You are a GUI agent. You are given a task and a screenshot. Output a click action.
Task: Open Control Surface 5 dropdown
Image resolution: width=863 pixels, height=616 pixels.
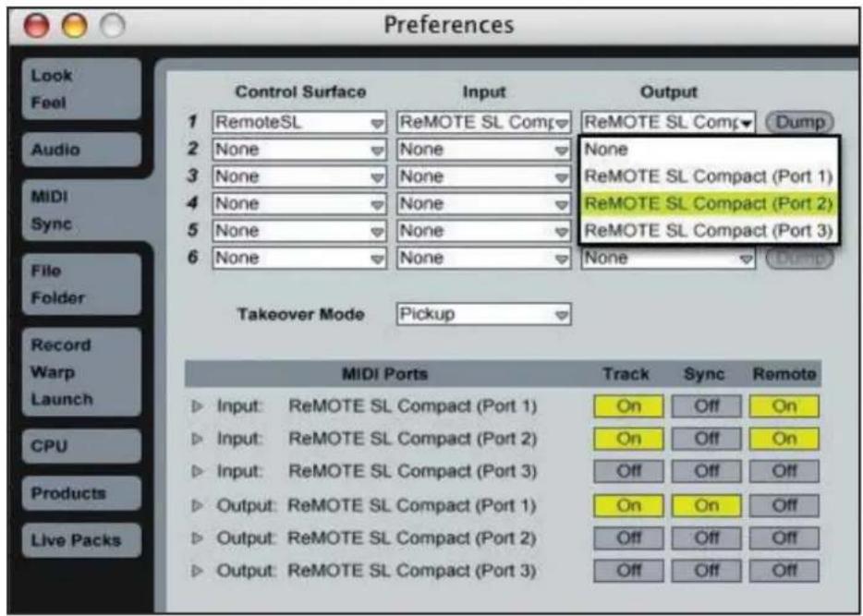point(299,231)
